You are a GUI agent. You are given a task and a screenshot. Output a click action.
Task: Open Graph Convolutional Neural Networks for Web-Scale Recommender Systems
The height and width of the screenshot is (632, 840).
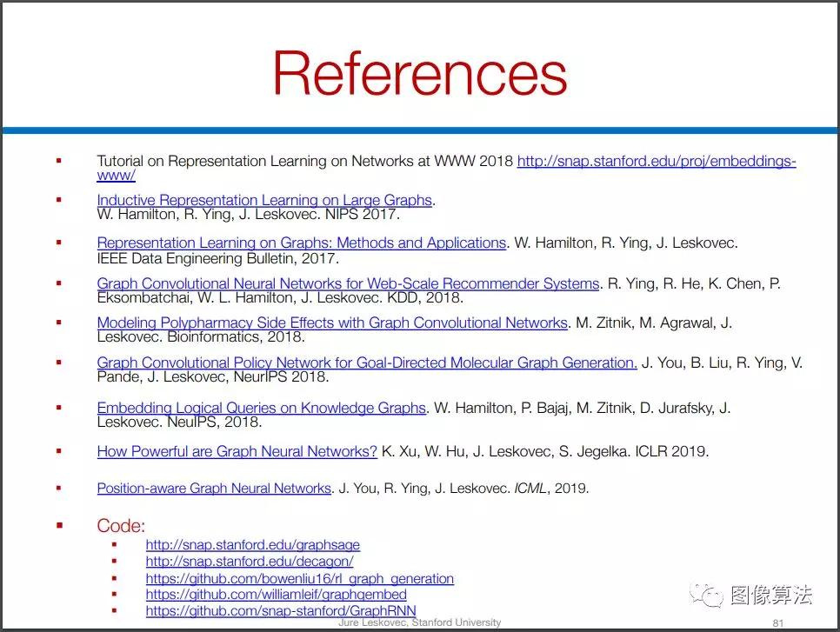click(x=348, y=283)
